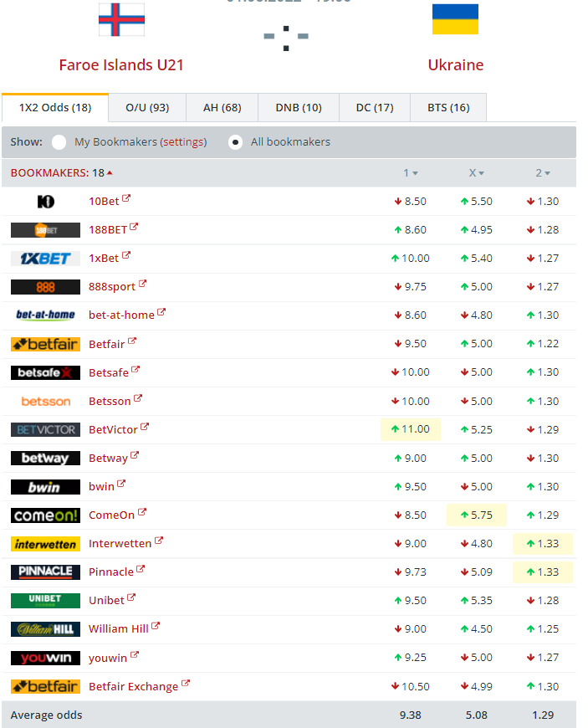Click Pinnacle highlighted 1.33 away odds
This screenshot has height=728, width=588.
pos(543,572)
